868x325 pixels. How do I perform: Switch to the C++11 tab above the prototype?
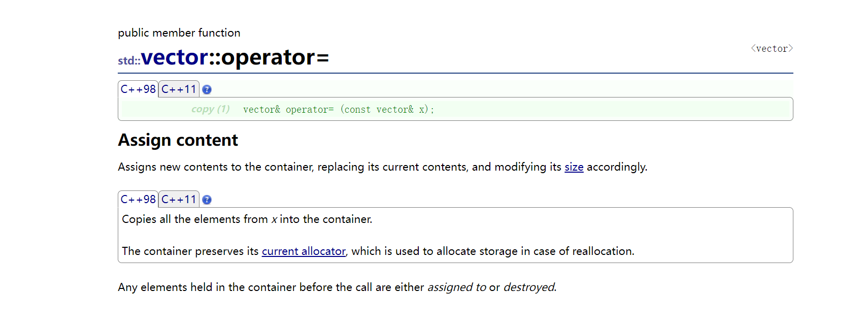click(179, 89)
